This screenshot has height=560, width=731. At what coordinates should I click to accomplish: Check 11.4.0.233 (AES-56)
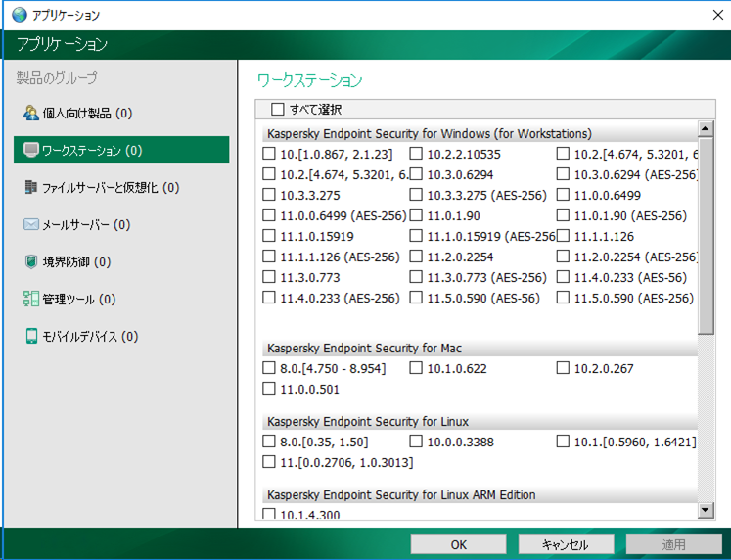(563, 277)
